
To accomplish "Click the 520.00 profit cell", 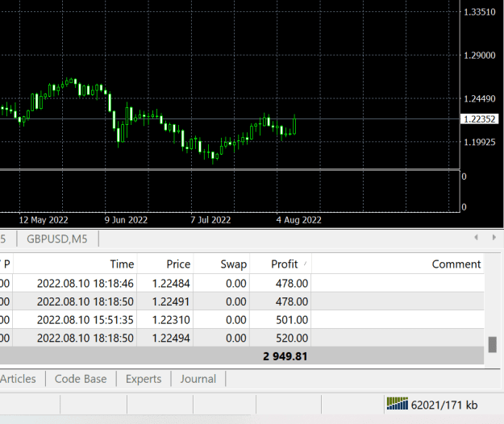I will 292,338.
